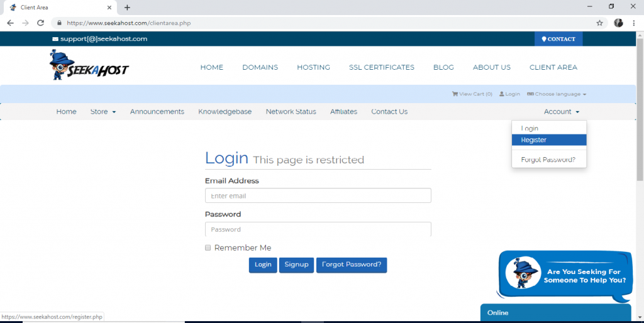The image size is (644, 323).
Task: Open the 'Are You Seeking' help bubble
Action: click(565, 275)
